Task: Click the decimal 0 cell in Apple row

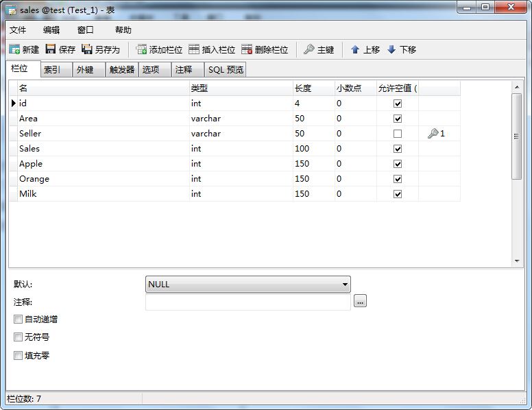Action: click(356, 164)
